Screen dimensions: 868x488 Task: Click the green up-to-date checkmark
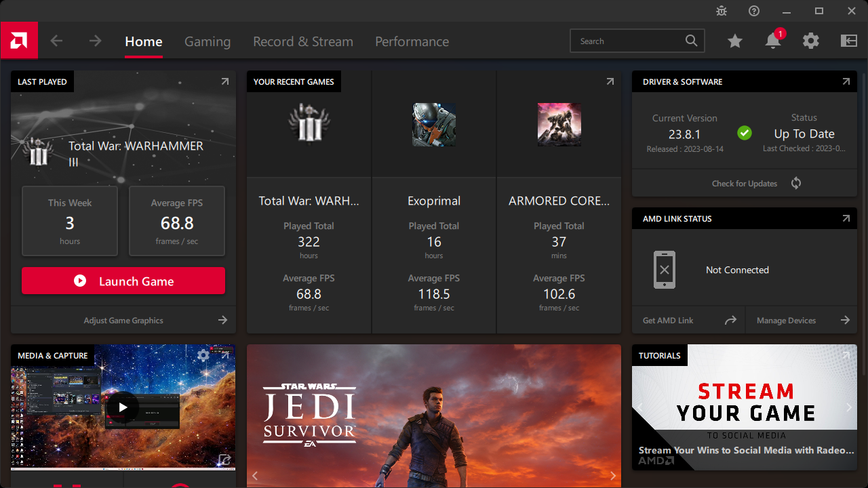point(745,133)
